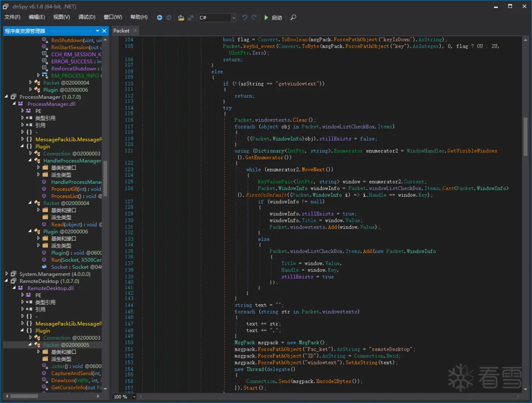Click the navigate back arrow icon

pyautogui.click(x=160, y=18)
